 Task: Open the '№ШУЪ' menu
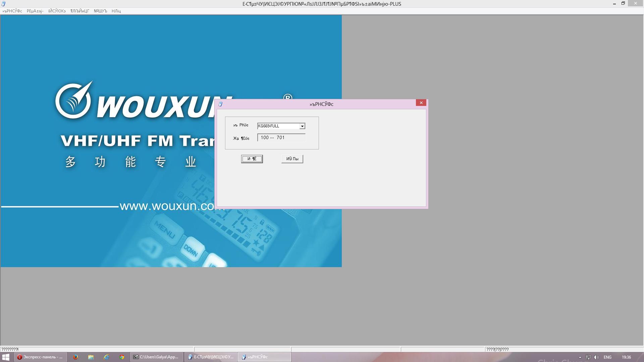(100, 11)
